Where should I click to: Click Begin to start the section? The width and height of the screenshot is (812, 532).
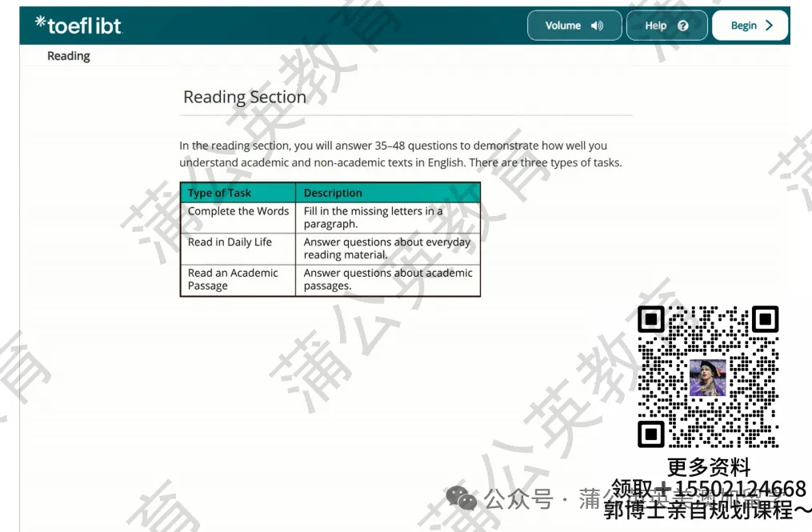(750, 26)
